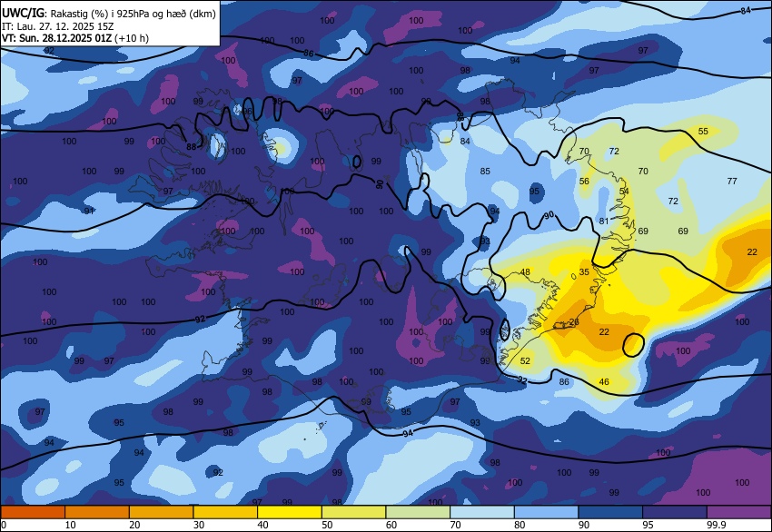
Task: Click the humidity value '77' on the map
Action: click(732, 181)
